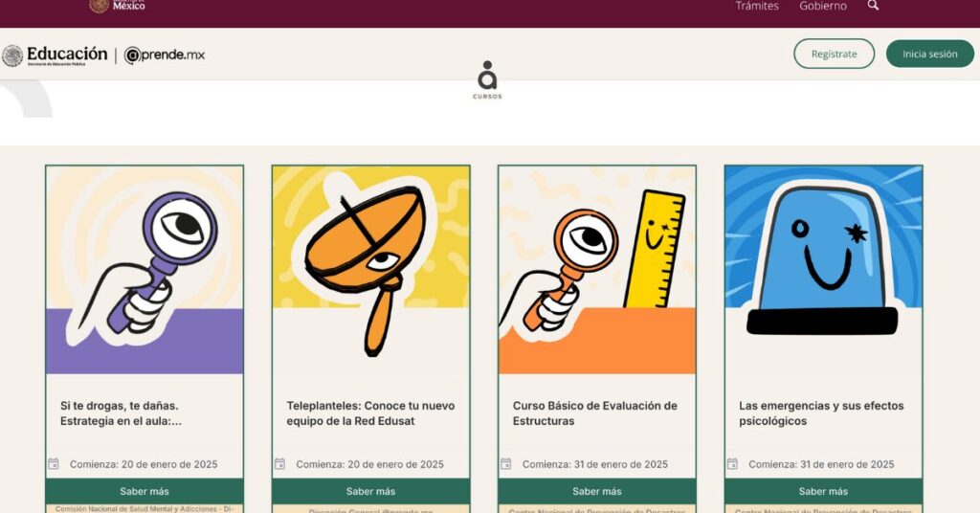
Task: Open the Teleplanteles: Conoce tu nuevo equipo title
Action: (370, 413)
